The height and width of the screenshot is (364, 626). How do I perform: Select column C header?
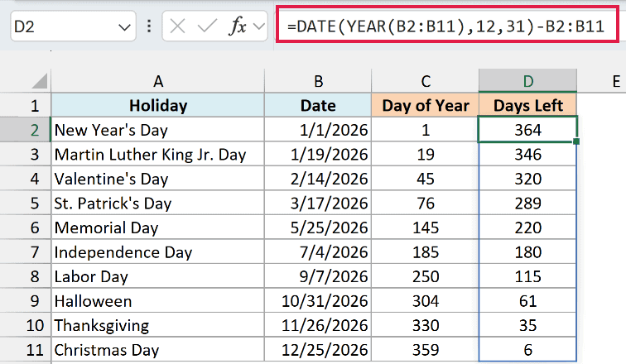[425, 81]
